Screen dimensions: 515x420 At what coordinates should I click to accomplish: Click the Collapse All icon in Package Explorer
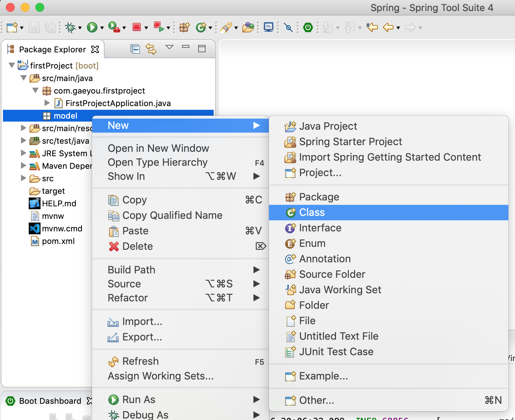pyautogui.click(x=135, y=49)
